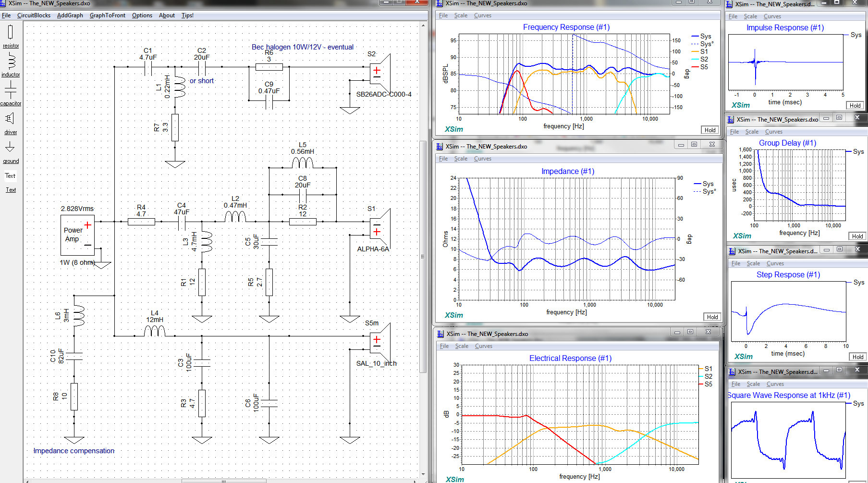Click Hold in Frequency Response window
The width and height of the screenshot is (868, 483).
pos(710,130)
